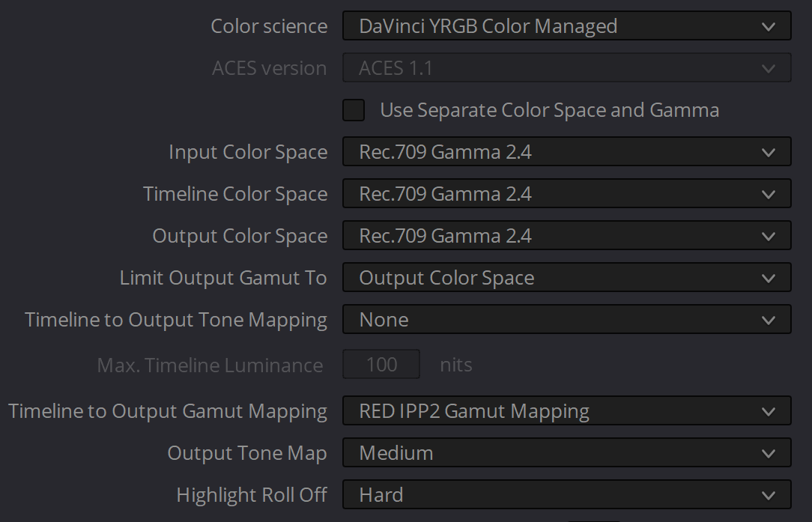Click the chevron arrow on ACES version
The width and height of the screenshot is (812, 522).
pos(768,68)
